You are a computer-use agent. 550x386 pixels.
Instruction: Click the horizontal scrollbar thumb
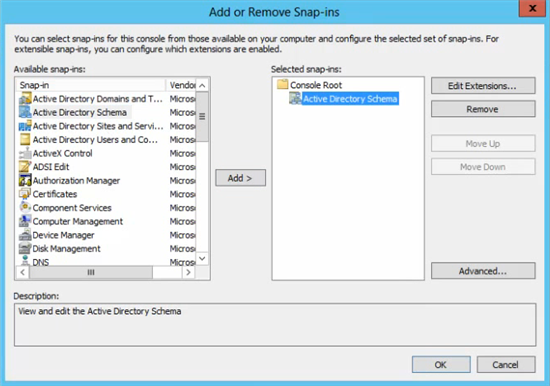point(91,272)
